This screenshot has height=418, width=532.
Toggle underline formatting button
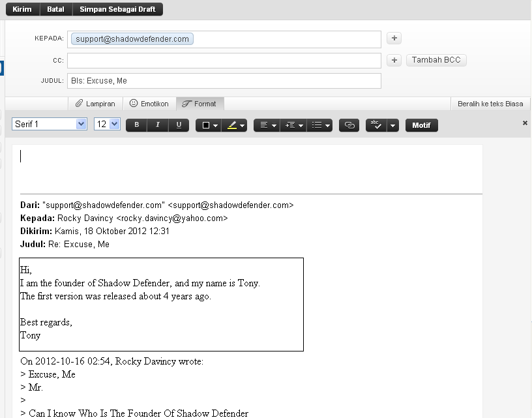pos(179,125)
